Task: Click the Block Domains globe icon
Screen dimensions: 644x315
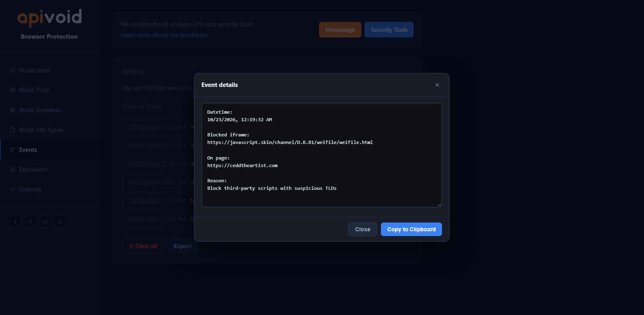Action: pyautogui.click(x=12, y=110)
